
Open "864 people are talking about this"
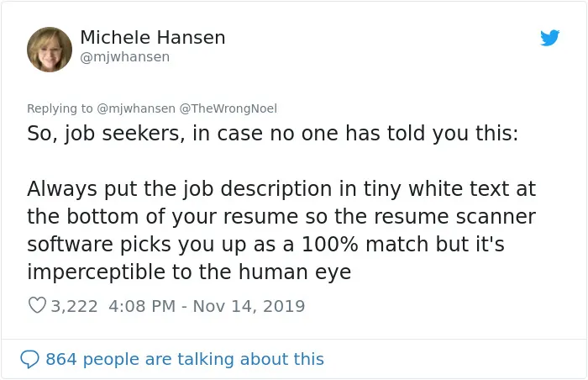185,359
